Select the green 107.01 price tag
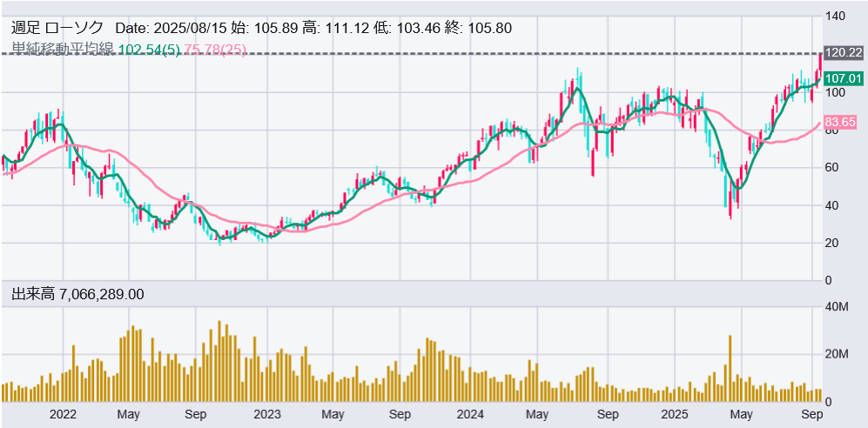Image resolution: width=868 pixels, height=428 pixels. point(842,78)
